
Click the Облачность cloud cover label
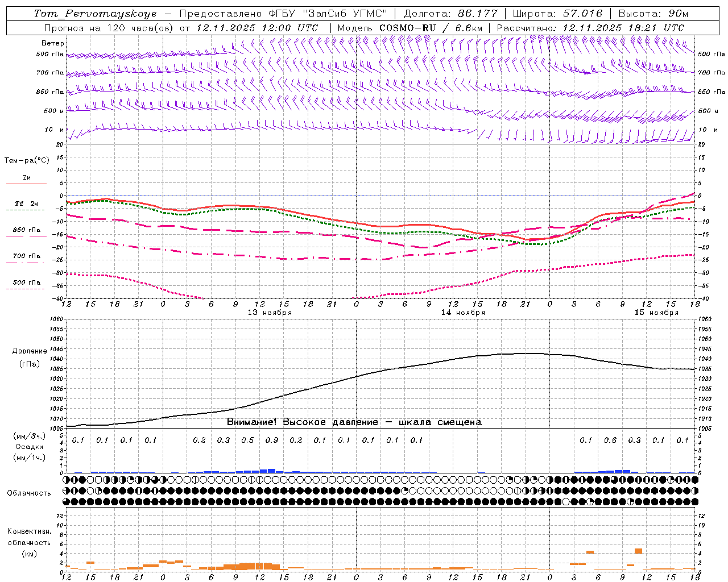29,493
